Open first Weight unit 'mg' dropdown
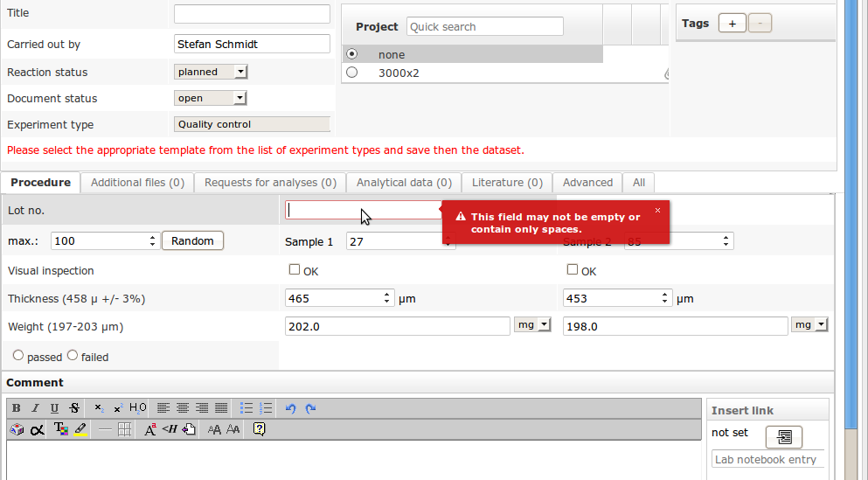This screenshot has height=480, width=868. click(532, 325)
